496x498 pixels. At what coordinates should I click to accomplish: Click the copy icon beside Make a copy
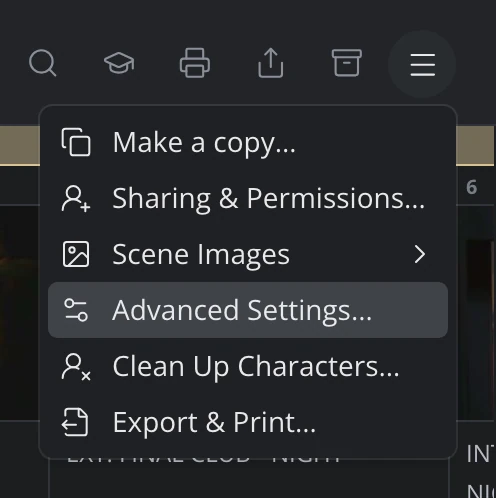point(76,142)
